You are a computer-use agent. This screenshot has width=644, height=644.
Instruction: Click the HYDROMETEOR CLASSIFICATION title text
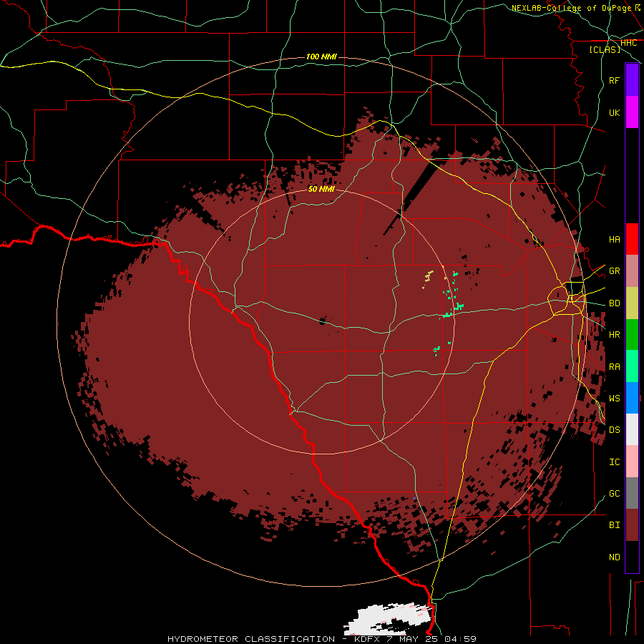(x=251, y=639)
